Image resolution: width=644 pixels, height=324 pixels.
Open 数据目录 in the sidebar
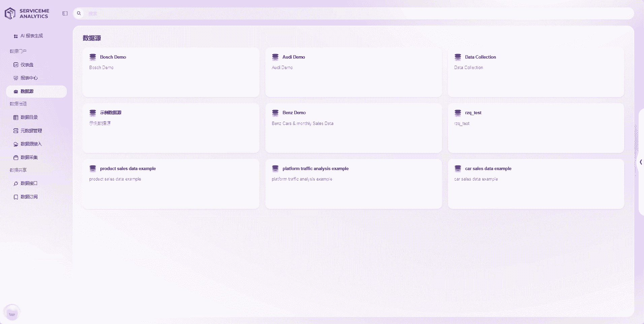pos(36,117)
